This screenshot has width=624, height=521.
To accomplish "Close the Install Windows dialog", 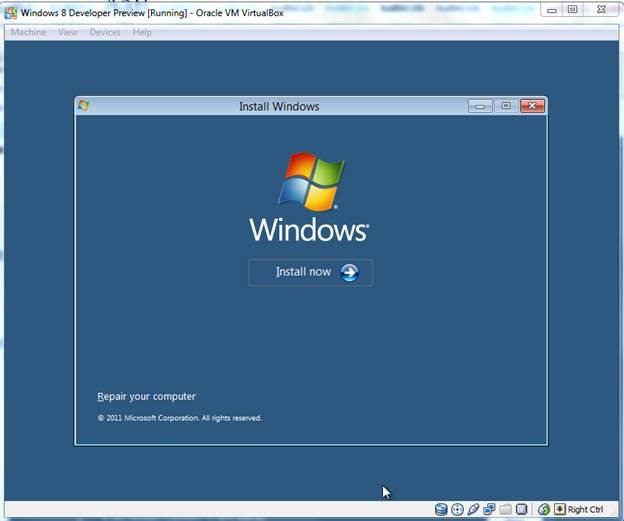I will (x=532, y=106).
